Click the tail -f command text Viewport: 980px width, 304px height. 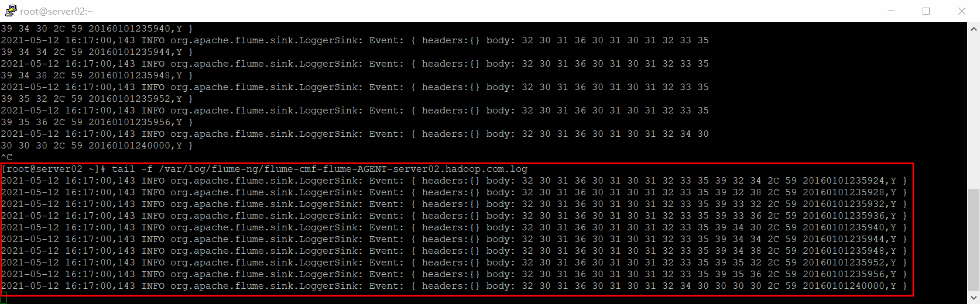point(132,169)
